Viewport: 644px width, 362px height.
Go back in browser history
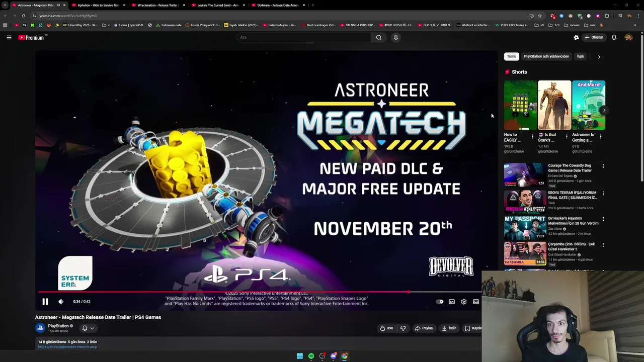coord(6,16)
